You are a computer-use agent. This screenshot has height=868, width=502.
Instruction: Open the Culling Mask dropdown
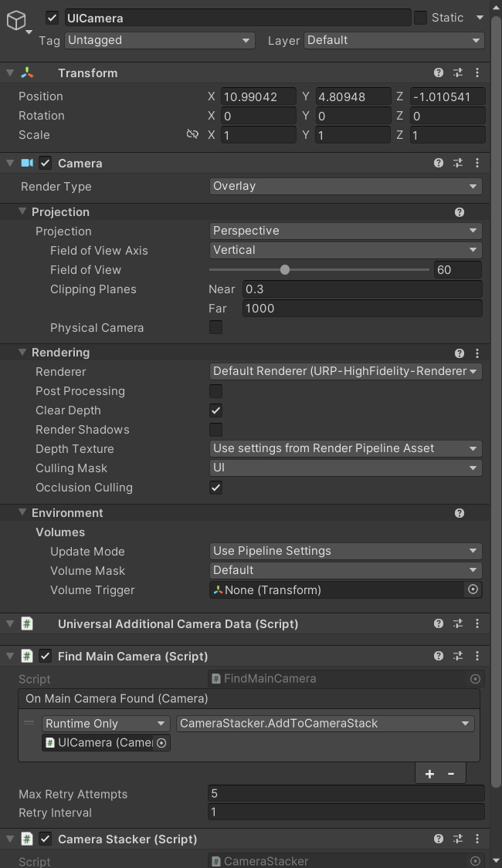pos(346,468)
